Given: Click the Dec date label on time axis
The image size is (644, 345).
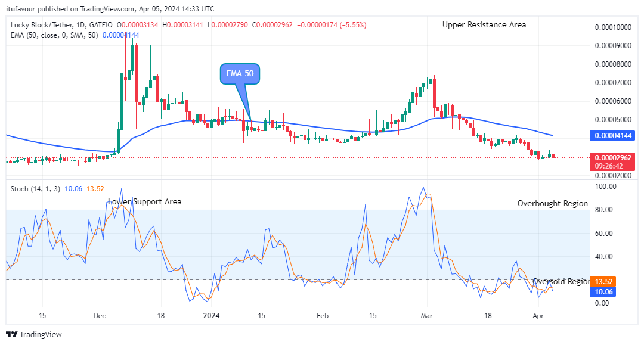Looking at the screenshot, I should click(100, 316).
